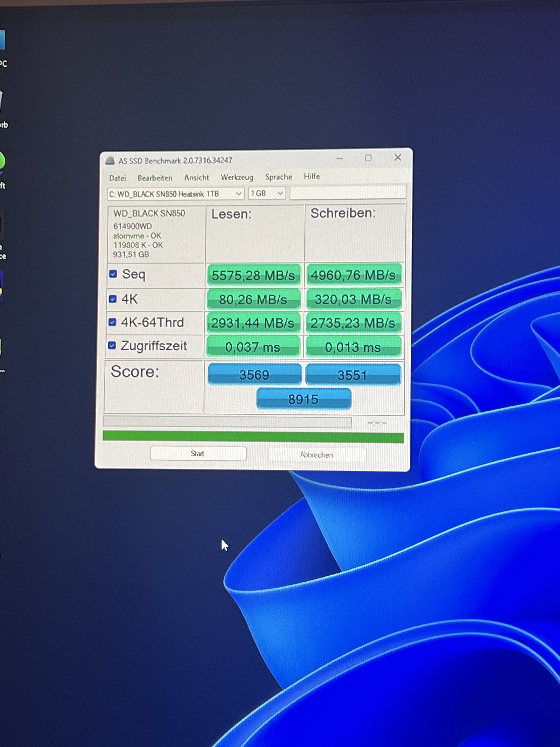The width and height of the screenshot is (560, 747).
Task: Click the Seq read result 5575,28 MB/s
Action: (254, 275)
